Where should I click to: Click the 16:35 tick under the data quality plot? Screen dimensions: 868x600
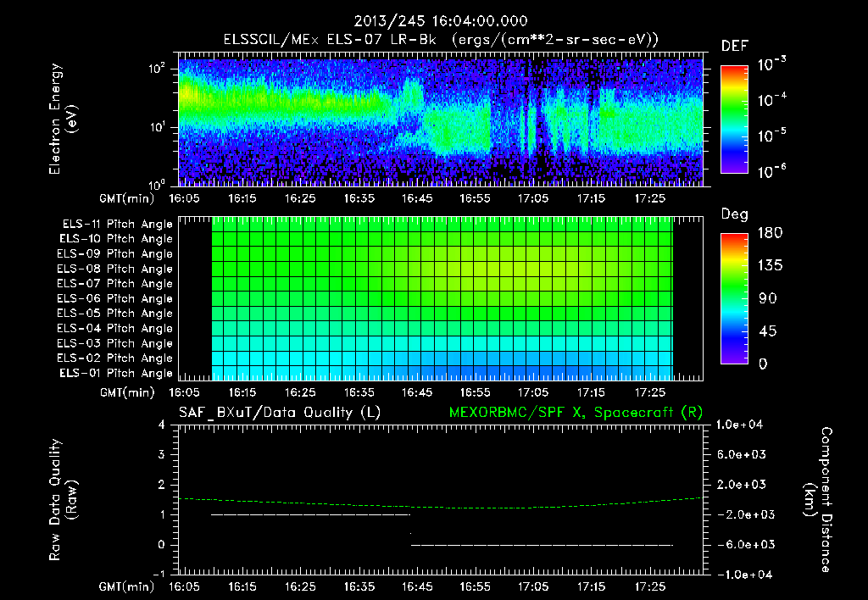coord(359,586)
